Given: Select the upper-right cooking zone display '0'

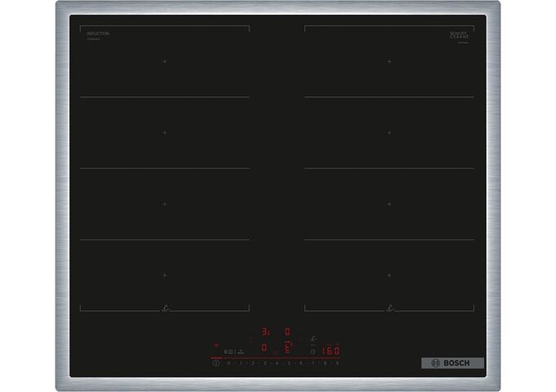Looking at the screenshot, I should [287, 332].
